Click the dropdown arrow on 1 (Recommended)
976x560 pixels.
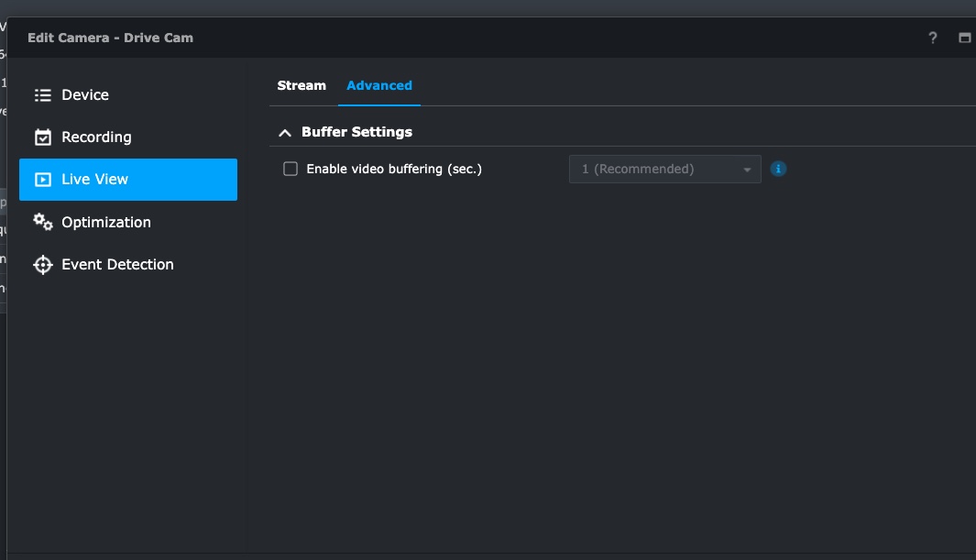(747, 169)
